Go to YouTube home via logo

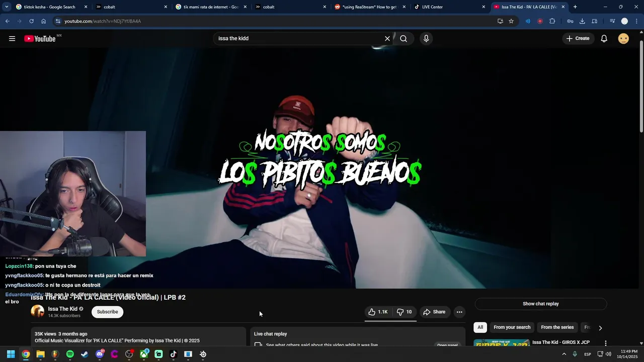pos(40,39)
